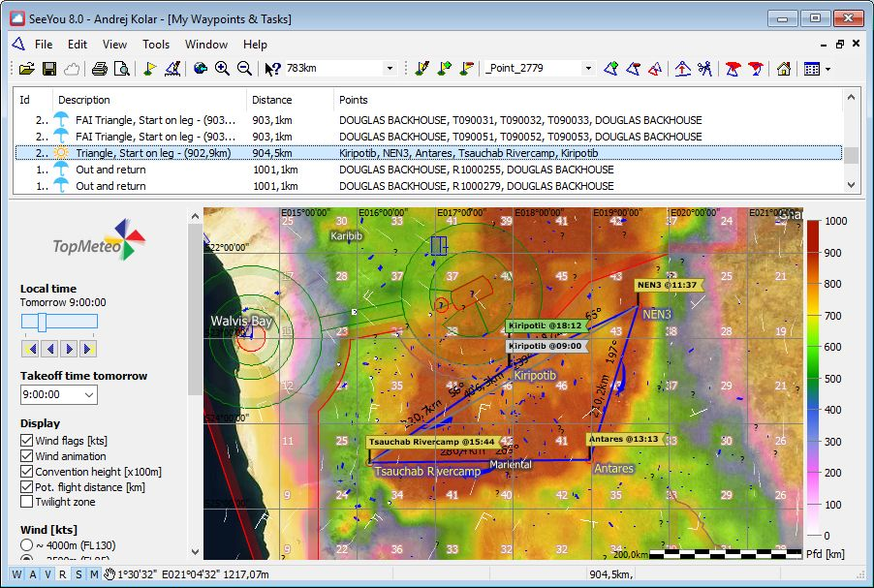
Task: Sort by Description column header
Action: tap(149, 100)
